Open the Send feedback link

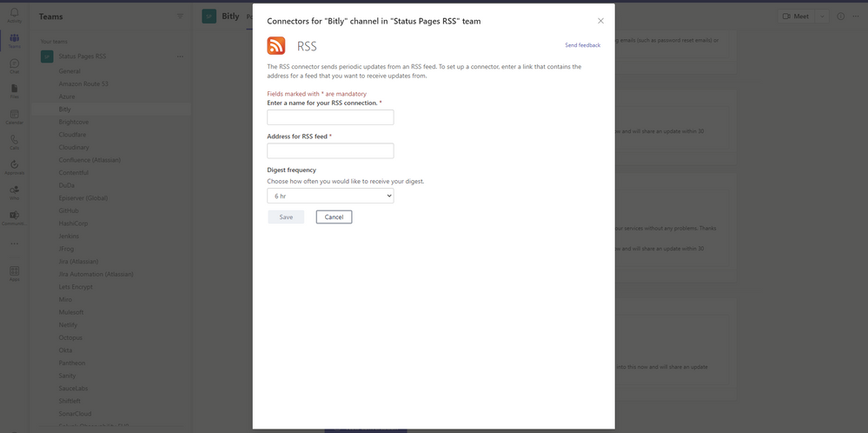click(x=582, y=45)
